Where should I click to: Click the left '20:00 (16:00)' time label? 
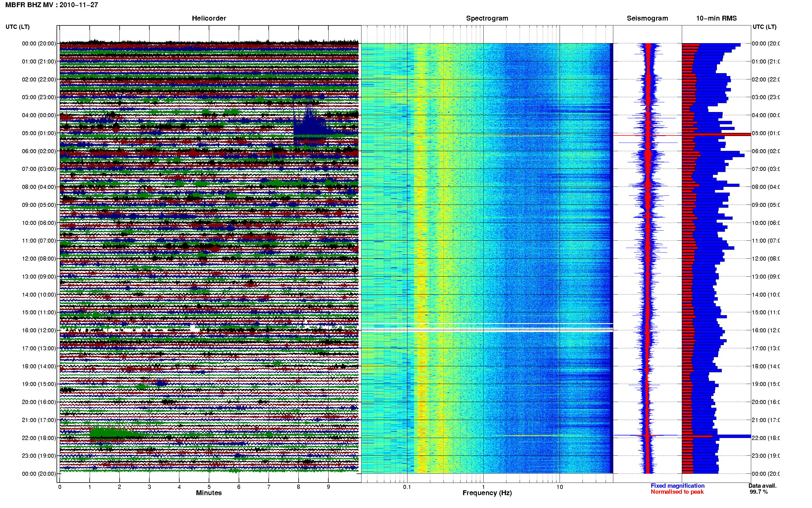[39, 402]
